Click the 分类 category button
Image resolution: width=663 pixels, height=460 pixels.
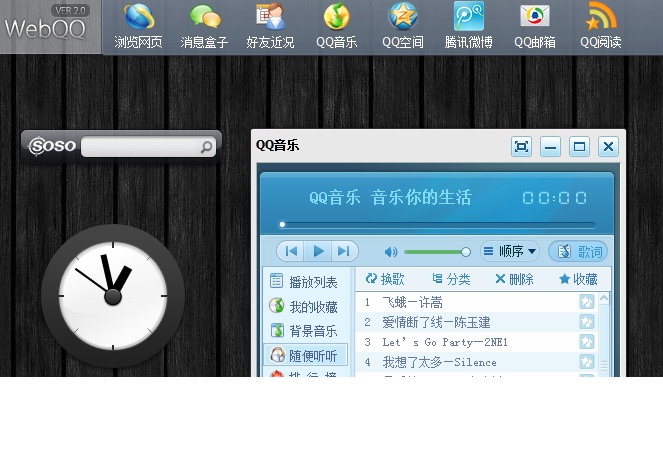coord(451,279)
